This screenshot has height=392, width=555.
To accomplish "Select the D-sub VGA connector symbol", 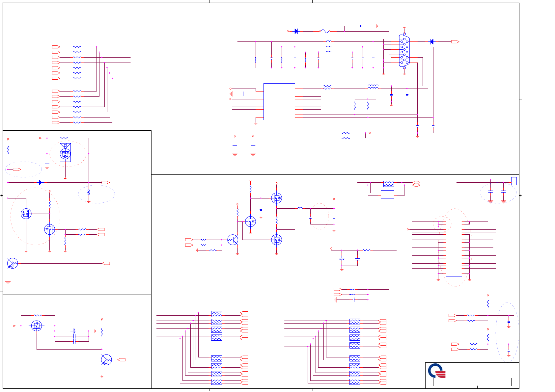I will click(404, 51).
